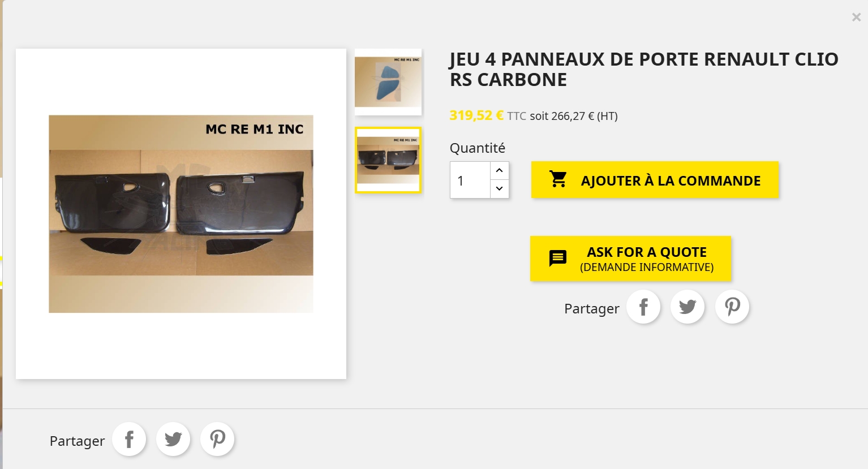Click the Facebook icon in the footer share row
Image resolution: width=868 pixels, height=469 pixels.
click(129, 439)
